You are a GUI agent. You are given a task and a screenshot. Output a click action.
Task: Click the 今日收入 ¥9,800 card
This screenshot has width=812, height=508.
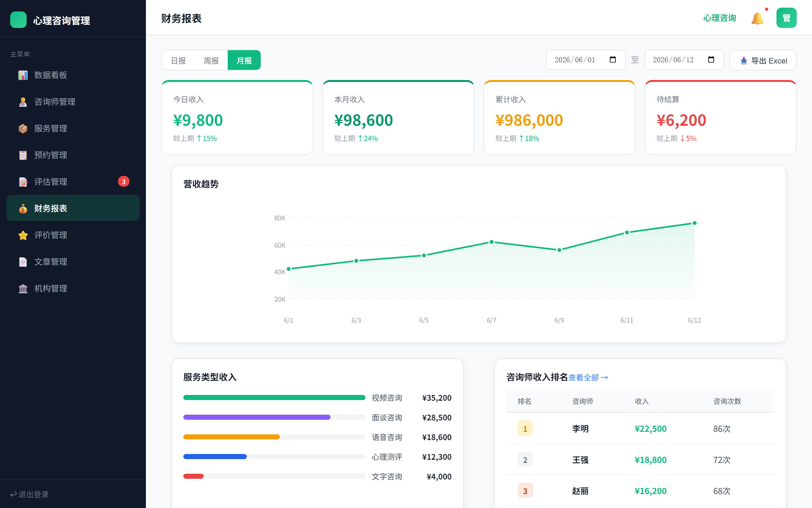(x=237, y=117)
